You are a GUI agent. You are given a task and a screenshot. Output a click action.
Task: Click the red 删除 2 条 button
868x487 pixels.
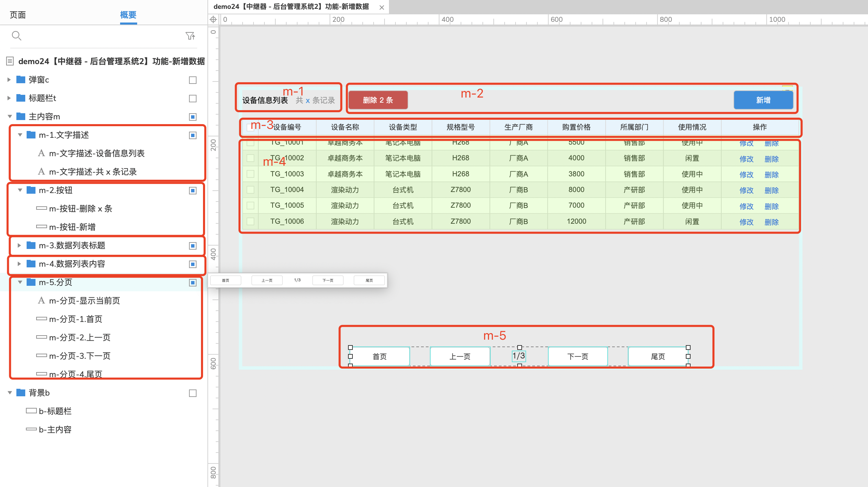tap(378, 100)
